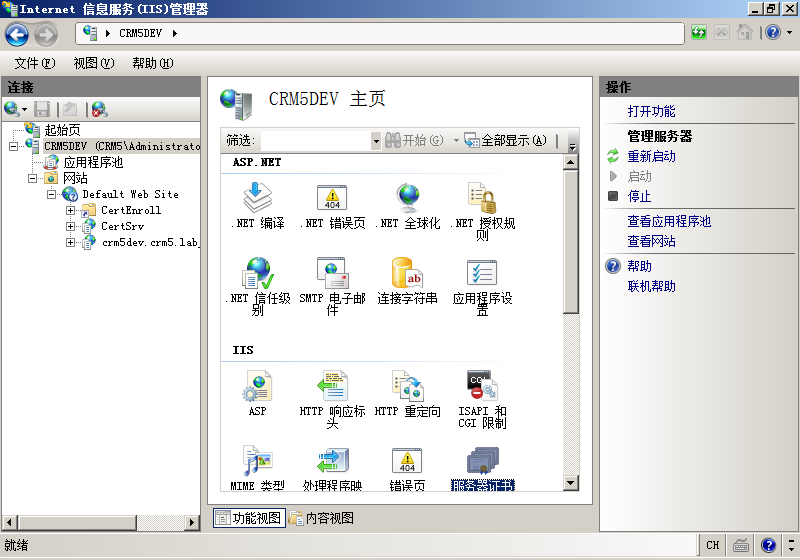
Task: Collapse the 网站 tree node
Action: (33, 179)
